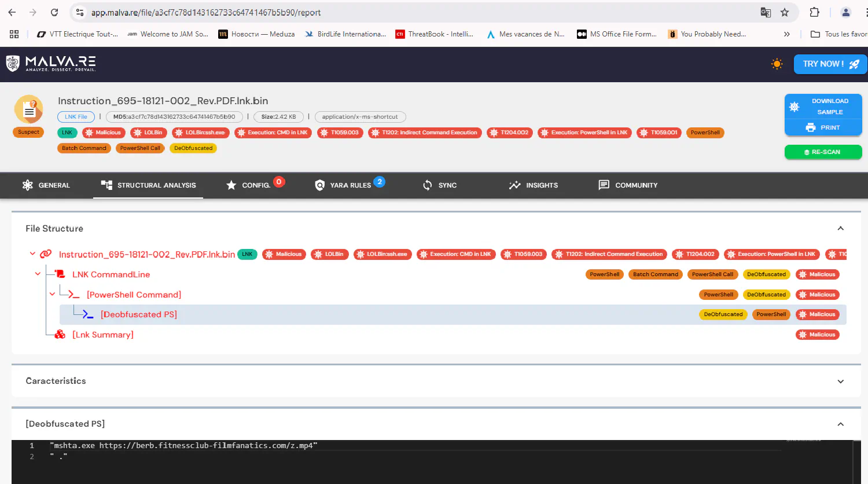Click the suspect file type icon

pyautogui.click(x=28, y=109)
